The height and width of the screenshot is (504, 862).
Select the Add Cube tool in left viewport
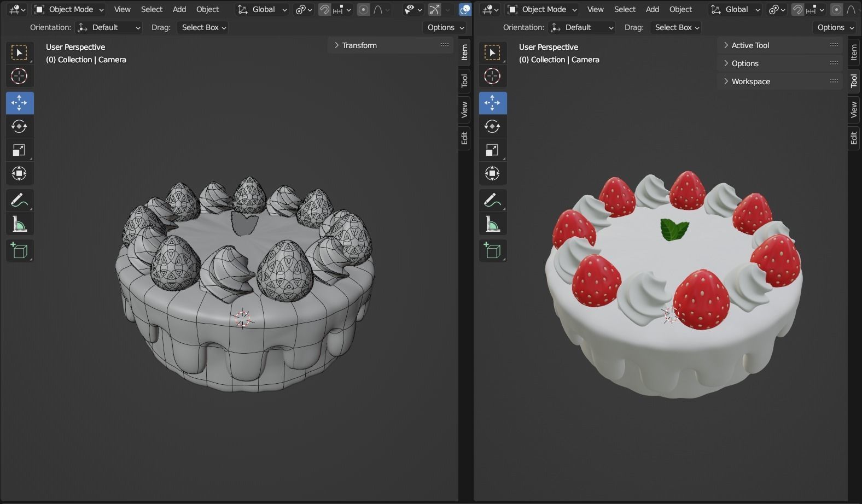20,250
